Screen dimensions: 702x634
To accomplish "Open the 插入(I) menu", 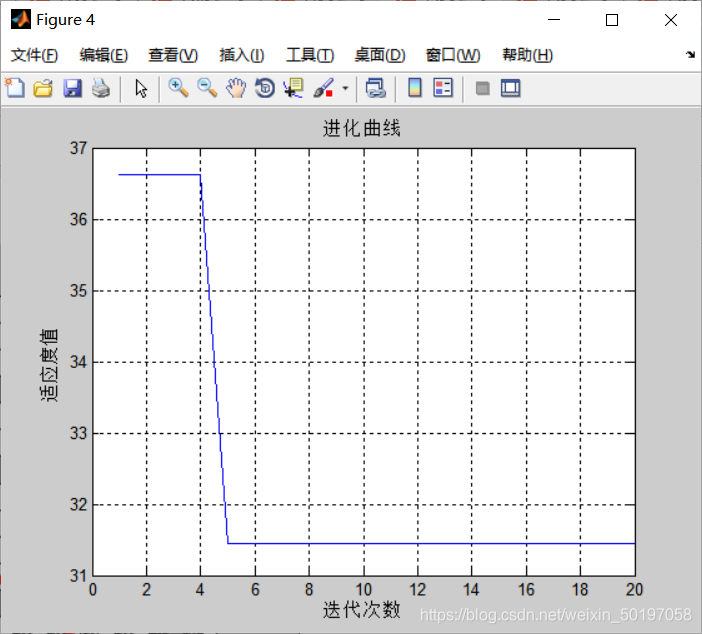I will (242, 55).
